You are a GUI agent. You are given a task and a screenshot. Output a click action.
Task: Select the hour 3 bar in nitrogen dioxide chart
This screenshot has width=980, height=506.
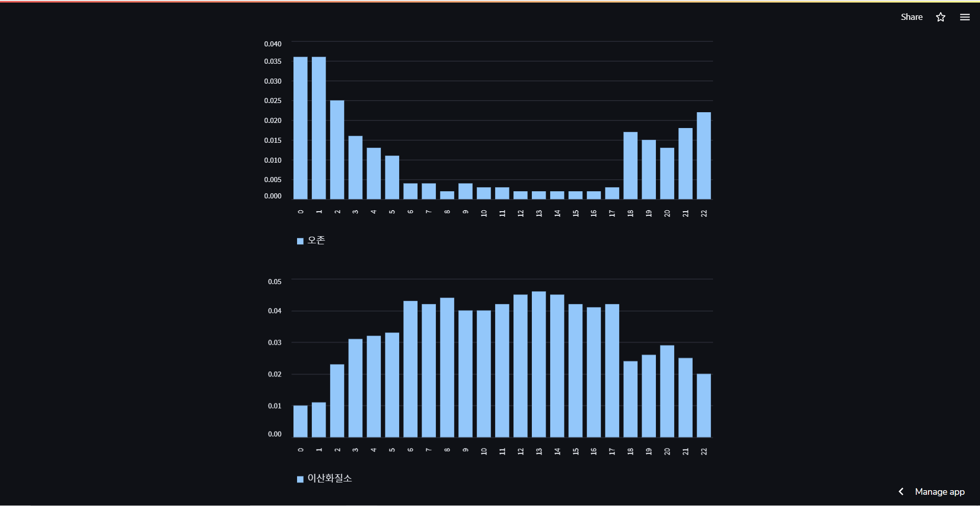[x=356, y=388]
